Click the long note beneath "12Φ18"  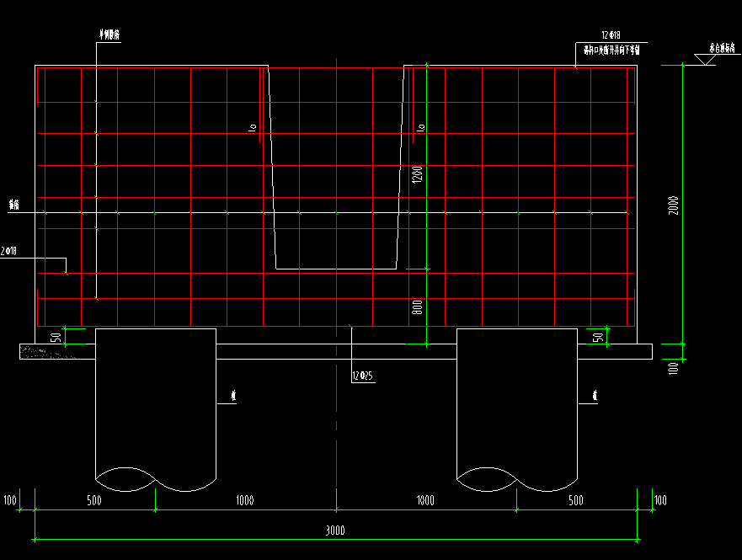coord(611,50)
